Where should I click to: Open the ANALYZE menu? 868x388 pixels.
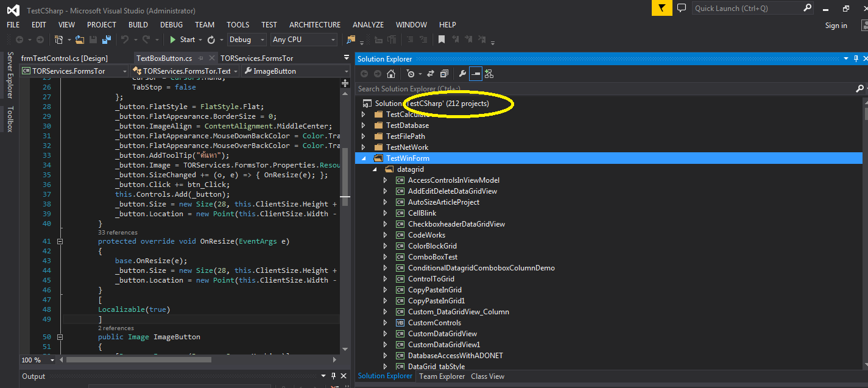(x=368, y=25)
